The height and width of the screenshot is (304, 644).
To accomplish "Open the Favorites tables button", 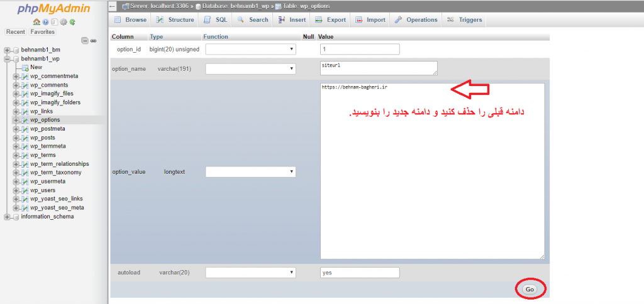I will [42, 31].
